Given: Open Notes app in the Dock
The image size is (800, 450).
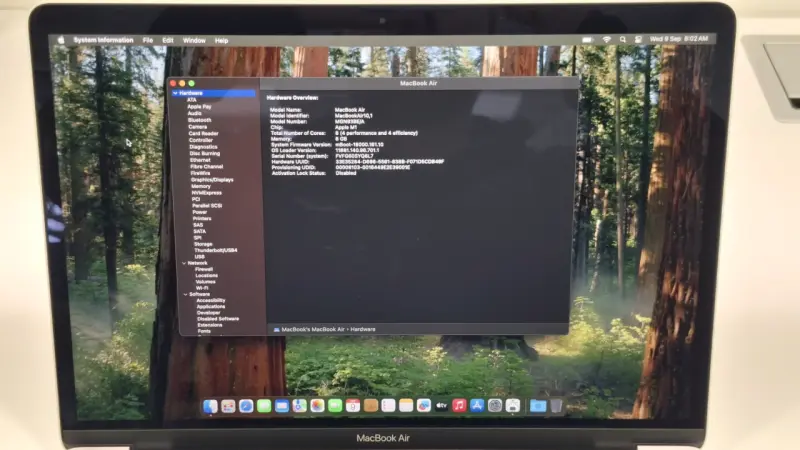Looking at the screenshot, I should (x=406, y=406).
